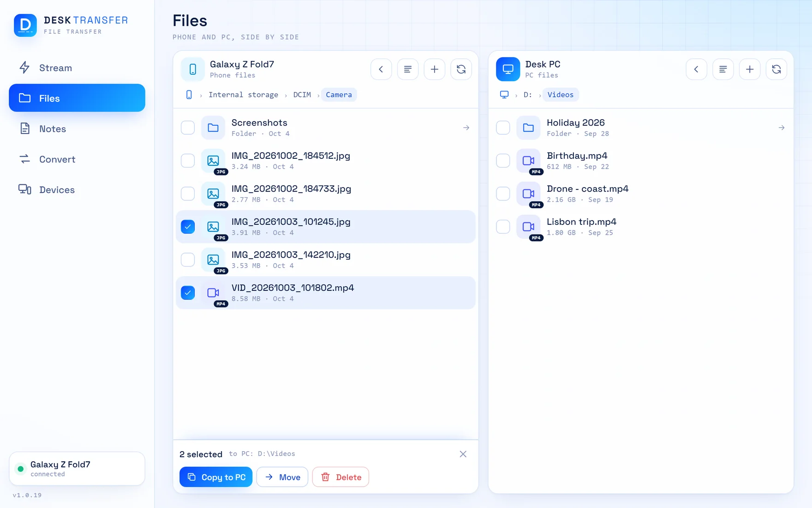Uncheck VID_20261003_101802.mp4 checkbox
This screenshot has height=508, width=812.
click(188, 293)
